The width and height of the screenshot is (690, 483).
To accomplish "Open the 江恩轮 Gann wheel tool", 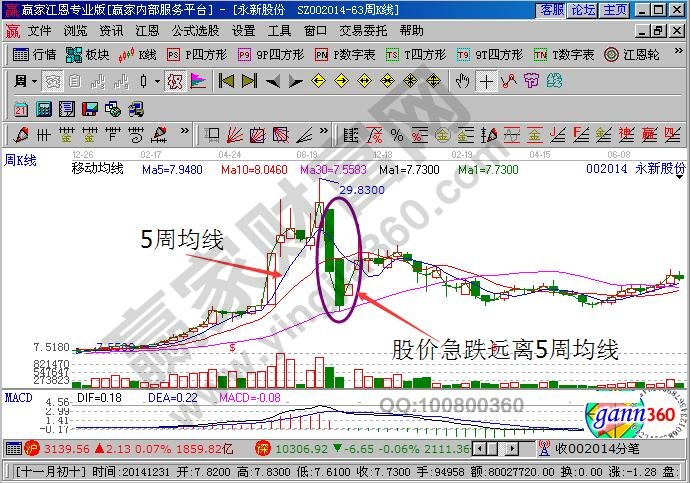I will click(631, 55).
